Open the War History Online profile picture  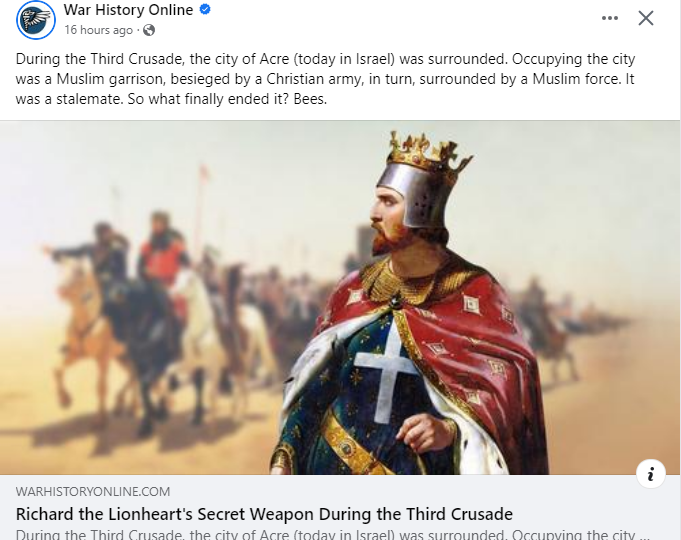coord(36,20)
